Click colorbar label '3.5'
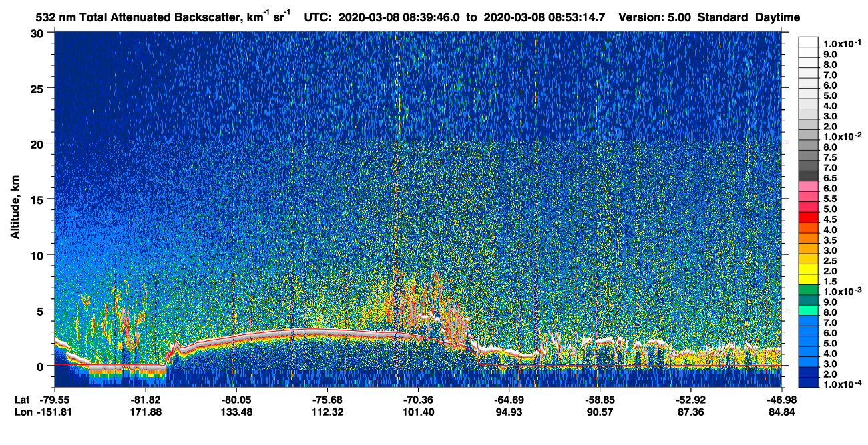Image resolution: width=868 pixels, height=445 pixels. (x=830, y=240)
